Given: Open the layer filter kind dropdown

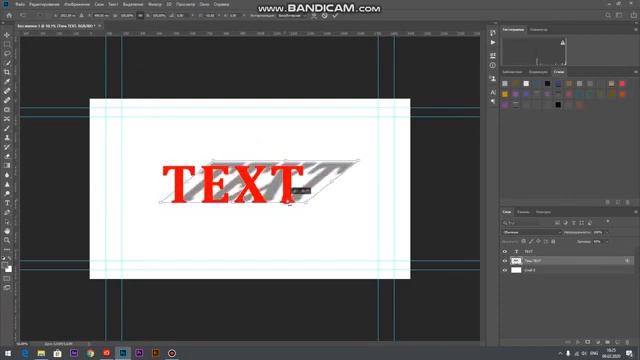Looking at the screenshot, I should click(527, 223).
